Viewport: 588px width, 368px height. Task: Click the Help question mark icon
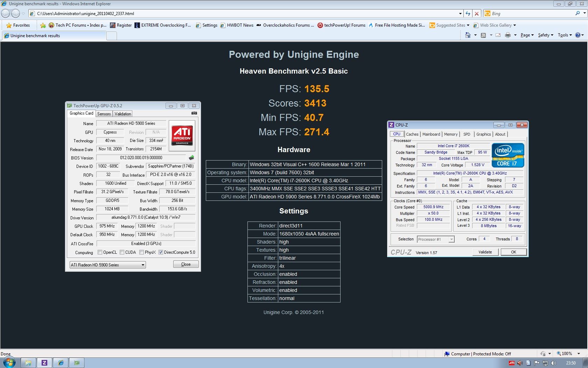[x=578, y=35]
